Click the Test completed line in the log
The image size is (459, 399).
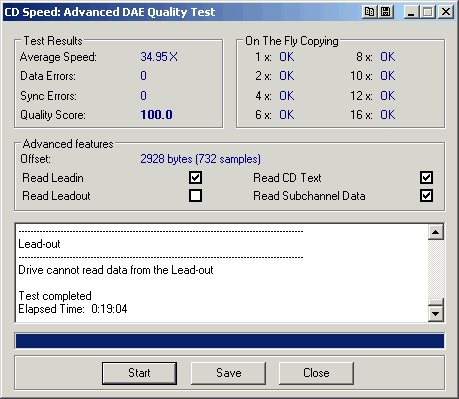[x=55, y=296]
